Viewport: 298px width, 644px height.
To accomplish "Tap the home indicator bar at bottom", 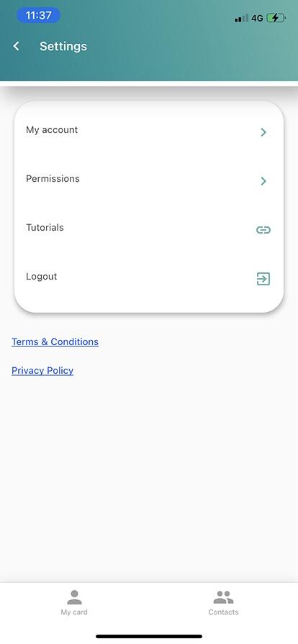I will pos(149,636).
